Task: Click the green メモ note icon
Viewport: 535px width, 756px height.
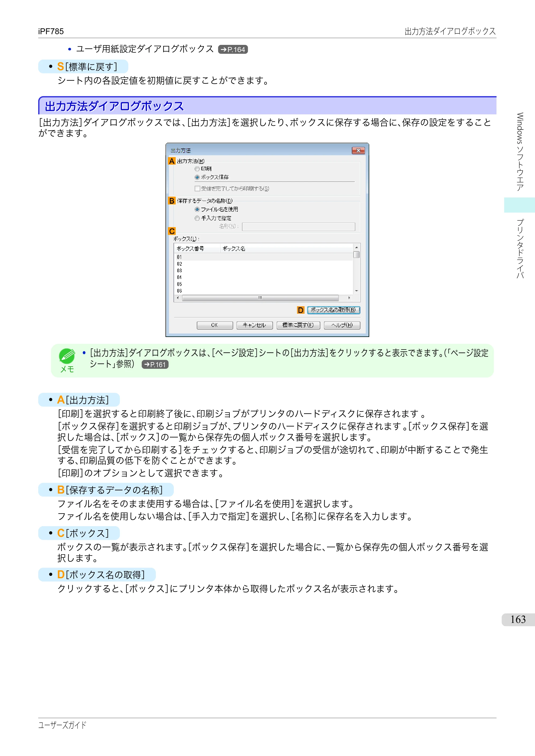Action: (x=67, y=356)
